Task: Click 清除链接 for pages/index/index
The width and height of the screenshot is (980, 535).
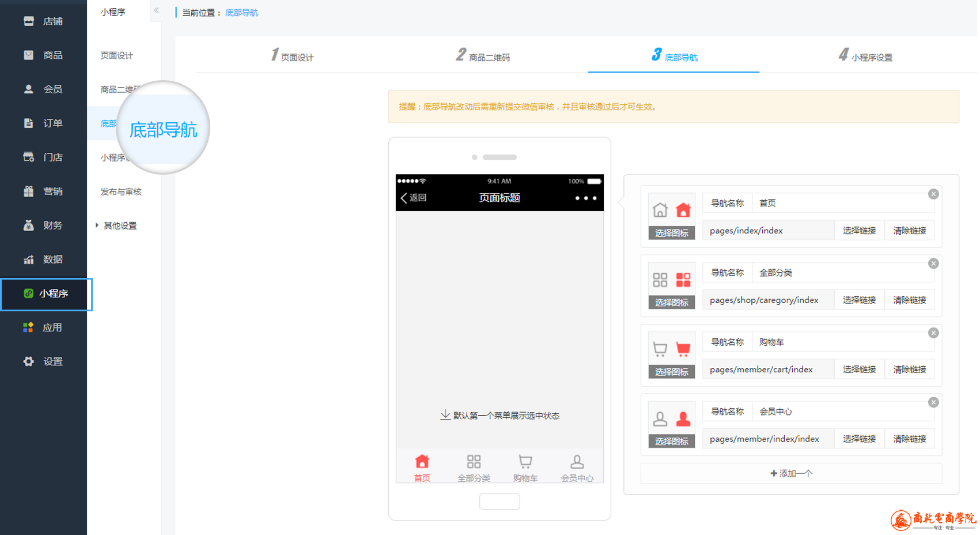Action: (x=910, y=231)
